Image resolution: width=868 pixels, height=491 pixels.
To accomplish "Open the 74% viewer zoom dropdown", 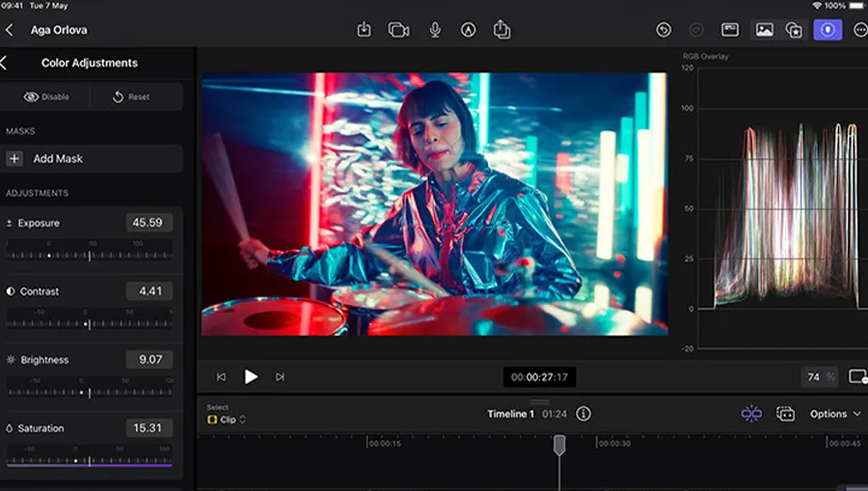I will [819, 377].
